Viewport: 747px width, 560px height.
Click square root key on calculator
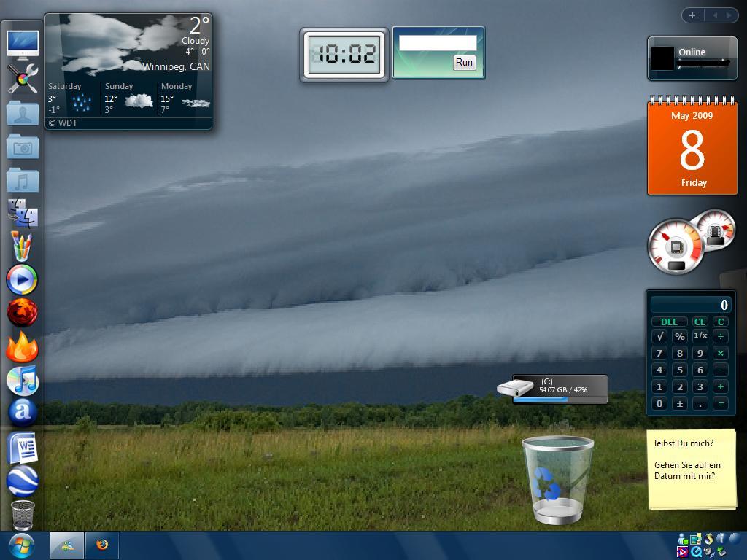(659, 336)
